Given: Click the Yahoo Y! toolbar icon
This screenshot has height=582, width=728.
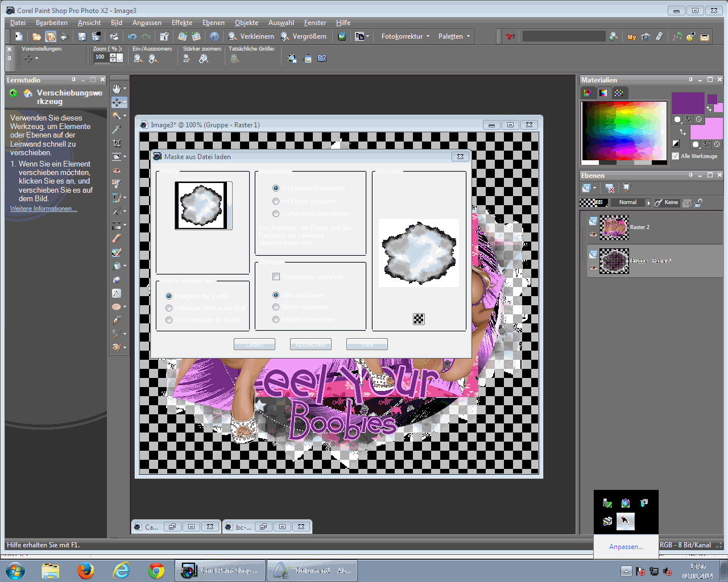Looking at the screenshot, I should click(x=510, y=36).
